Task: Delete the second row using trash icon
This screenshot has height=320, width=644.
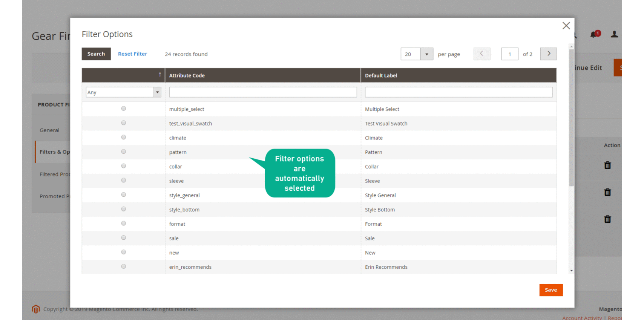Action: point(607,192)
